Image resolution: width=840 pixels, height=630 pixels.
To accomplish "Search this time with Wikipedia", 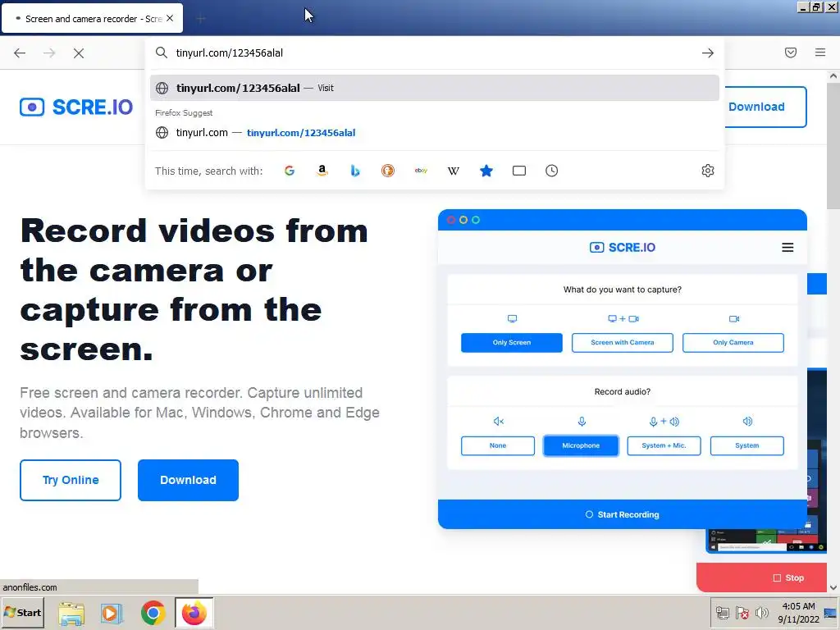I will 453,171.
